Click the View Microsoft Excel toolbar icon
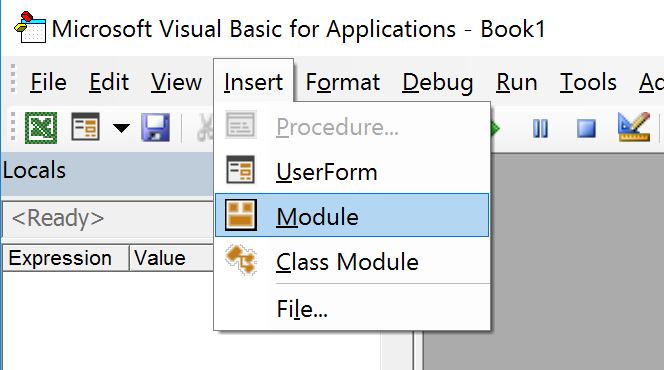This screenshot has height=370, width=664. coord(41,127)
